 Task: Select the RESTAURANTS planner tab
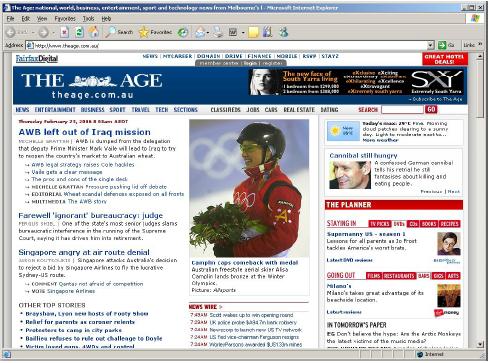click(x=399, y=276)
